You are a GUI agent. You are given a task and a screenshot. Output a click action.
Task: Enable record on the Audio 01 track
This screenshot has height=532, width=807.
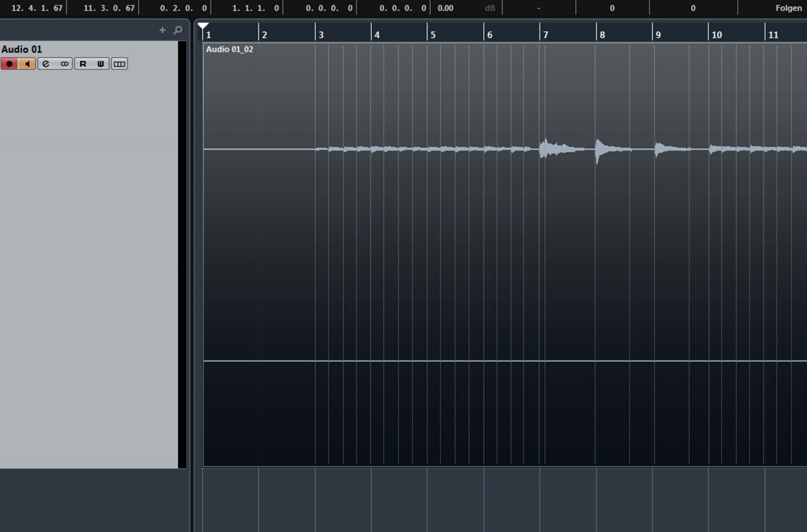(x=9, y=64)
